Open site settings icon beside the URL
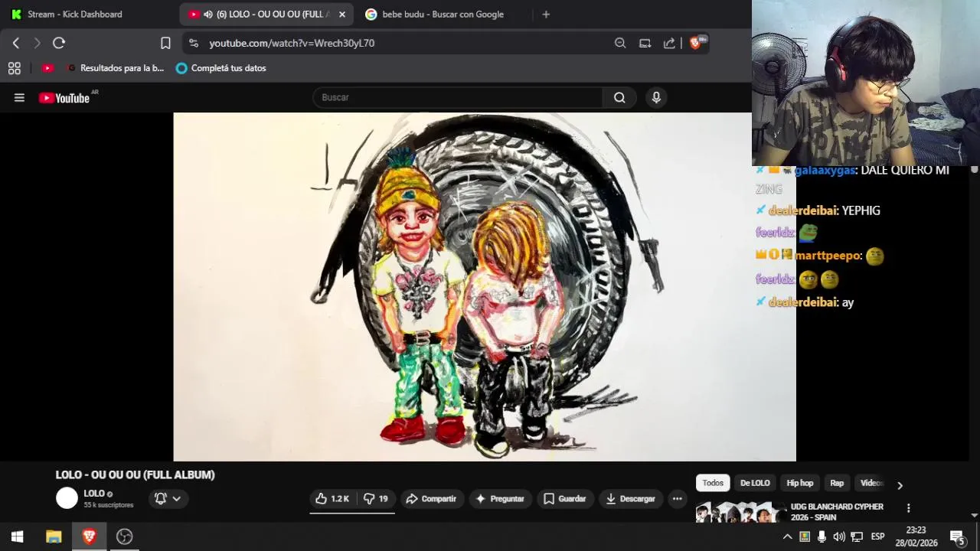This screenshot has height=551, width=980. (x=193, y=43)
